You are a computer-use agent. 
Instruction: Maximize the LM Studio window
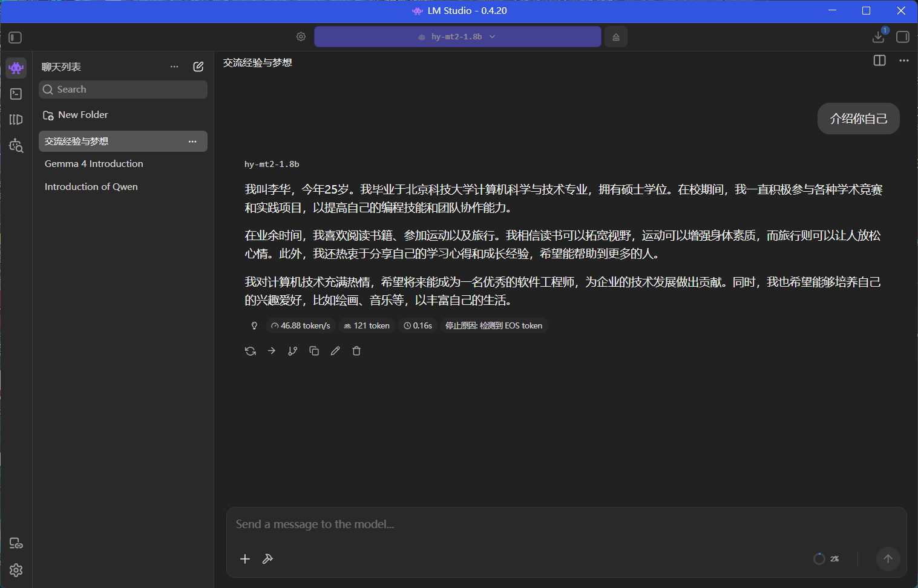point(866,11)
